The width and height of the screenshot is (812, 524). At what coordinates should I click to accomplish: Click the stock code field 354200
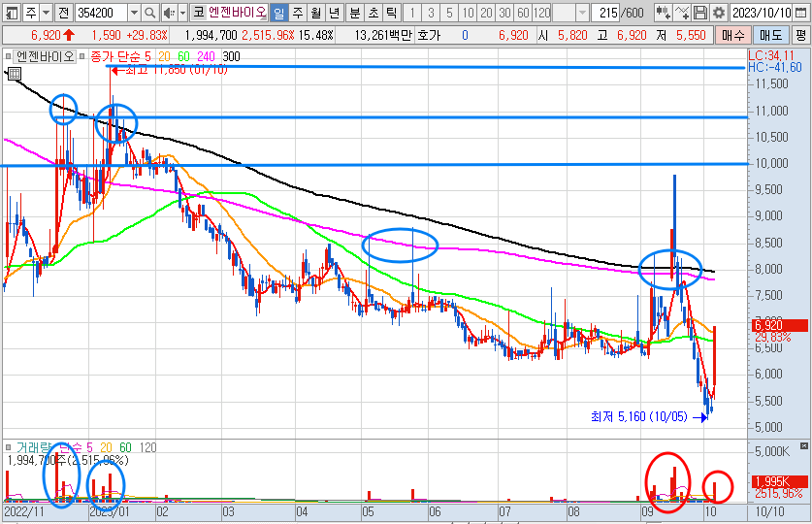coord(102,13)
